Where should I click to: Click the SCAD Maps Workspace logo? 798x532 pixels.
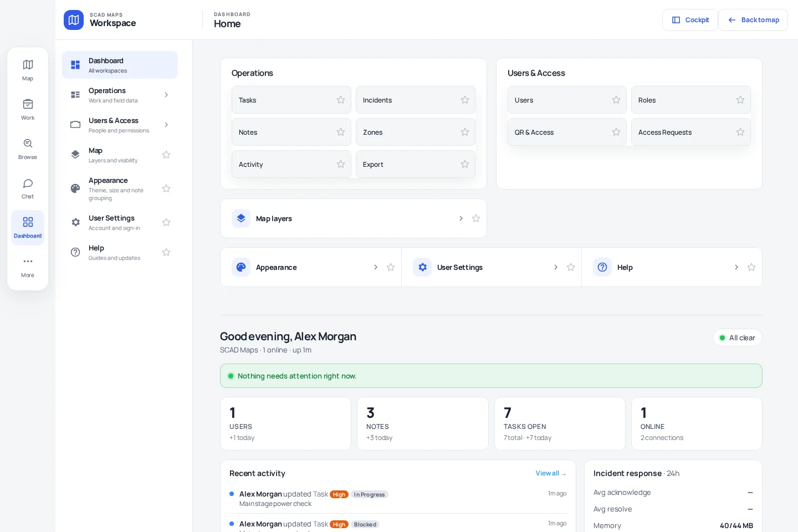(74, 20)
